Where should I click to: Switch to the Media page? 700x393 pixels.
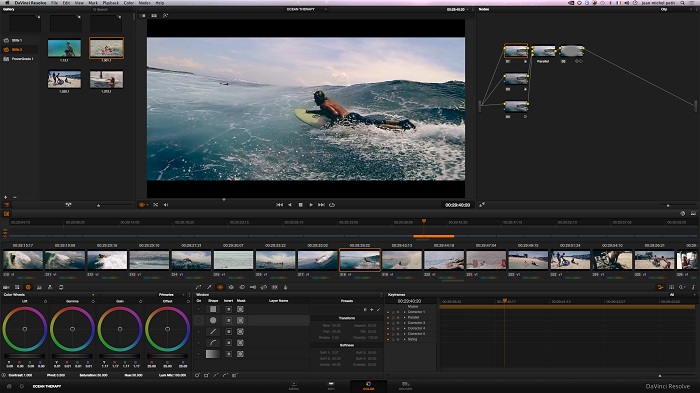[294, 386]
